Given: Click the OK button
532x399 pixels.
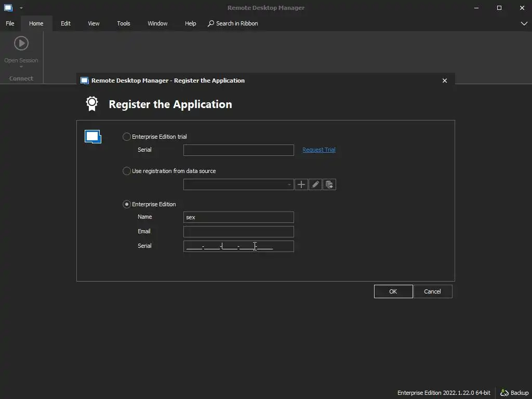Looking at the screenshot, I should point(393,291).
